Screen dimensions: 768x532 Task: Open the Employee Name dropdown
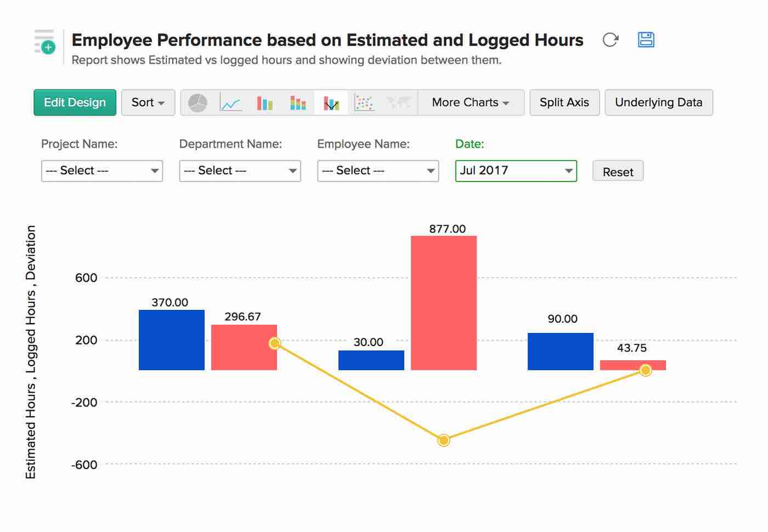click(x=377, y=171)
